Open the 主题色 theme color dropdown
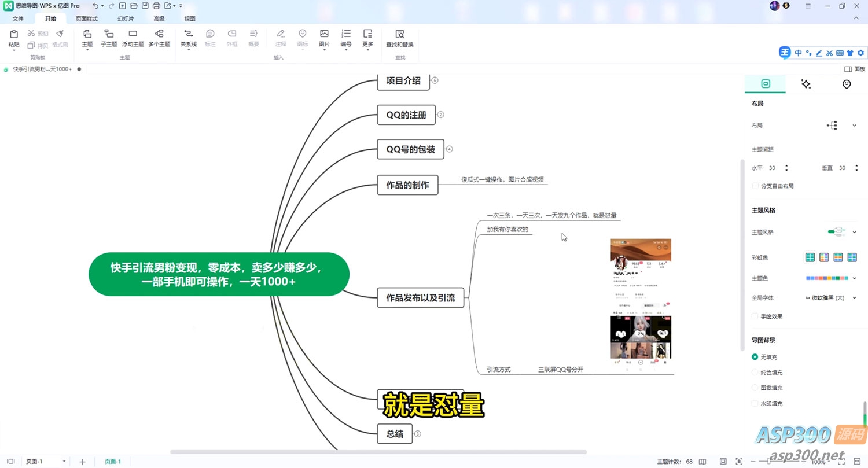This screenshot has height=468, width=868. [854, 278]
